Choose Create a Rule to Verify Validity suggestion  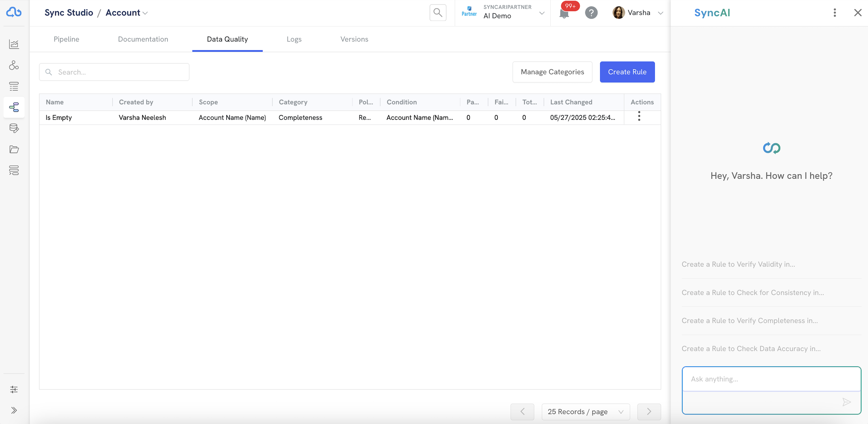point(738,264)
